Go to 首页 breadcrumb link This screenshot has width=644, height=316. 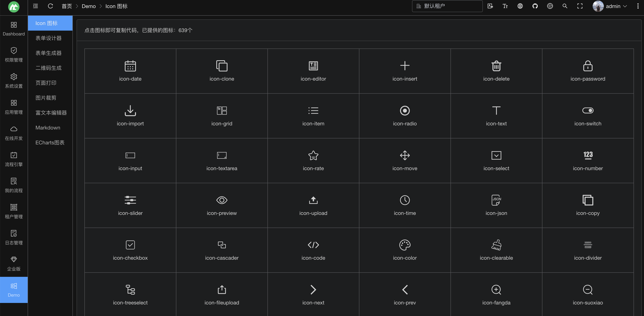(x=66, y=6)
